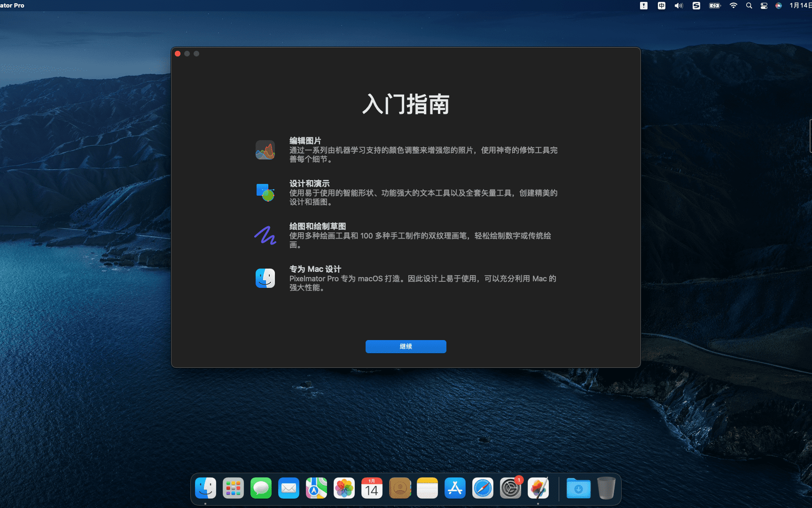Click the 1月14日 date in the menu bar

[x=798, y=5]
